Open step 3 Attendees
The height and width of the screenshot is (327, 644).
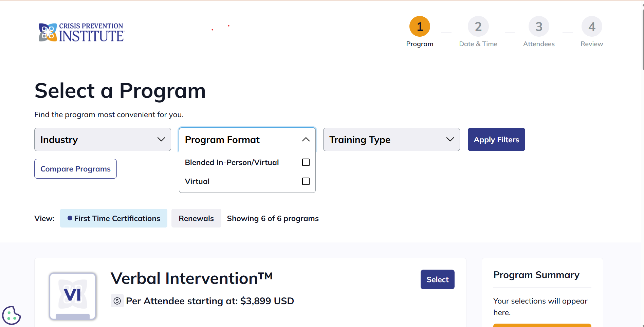538,26
